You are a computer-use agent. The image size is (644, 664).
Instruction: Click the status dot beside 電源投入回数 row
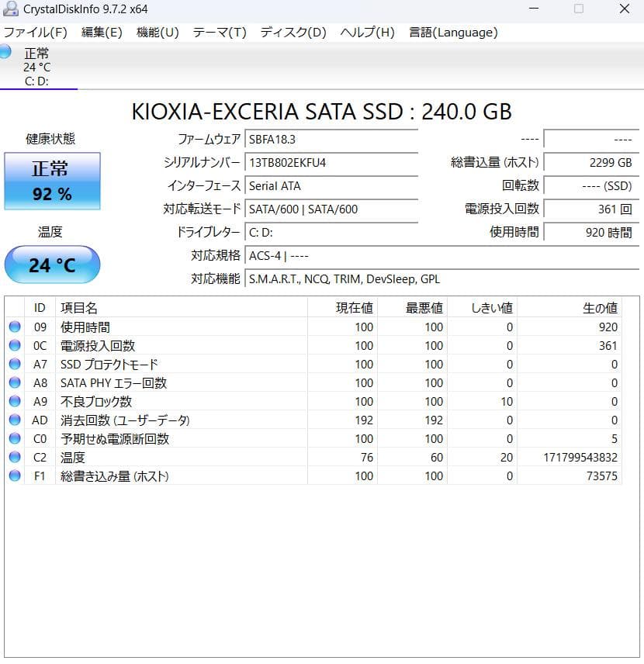(16, 345)
